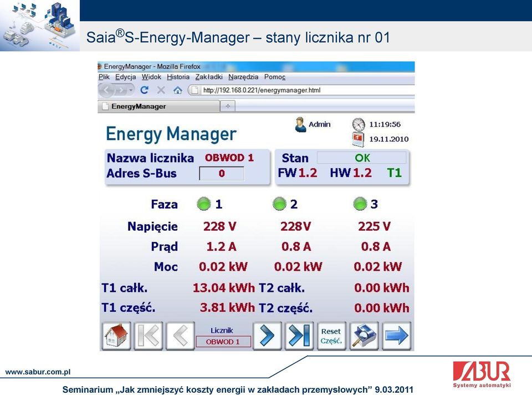The image size is (532, 395).
Task: Click the page icon in address bar
Action: 195,90
